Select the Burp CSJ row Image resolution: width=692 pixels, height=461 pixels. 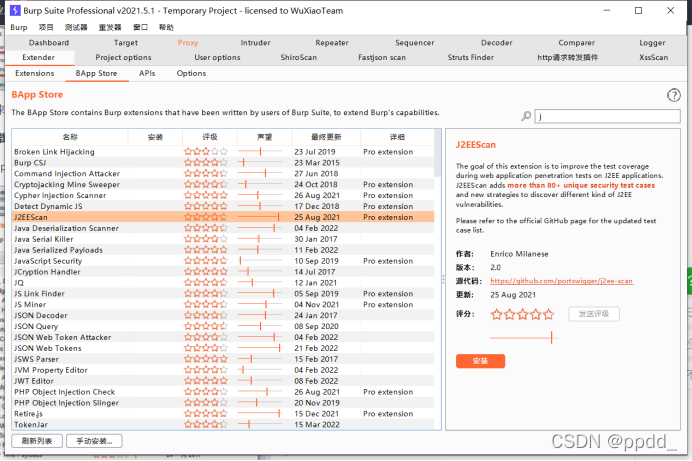pyautogui.click(x=223, y=162)
